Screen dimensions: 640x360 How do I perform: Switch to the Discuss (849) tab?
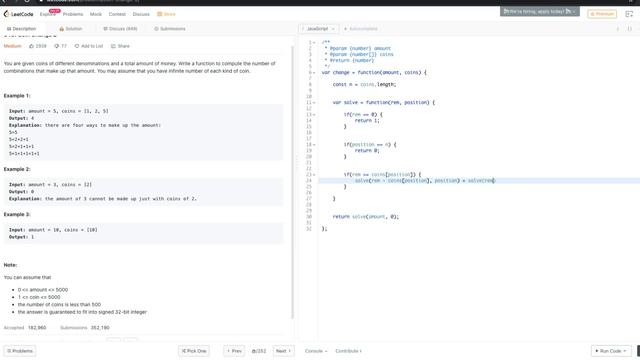(120, 29)
